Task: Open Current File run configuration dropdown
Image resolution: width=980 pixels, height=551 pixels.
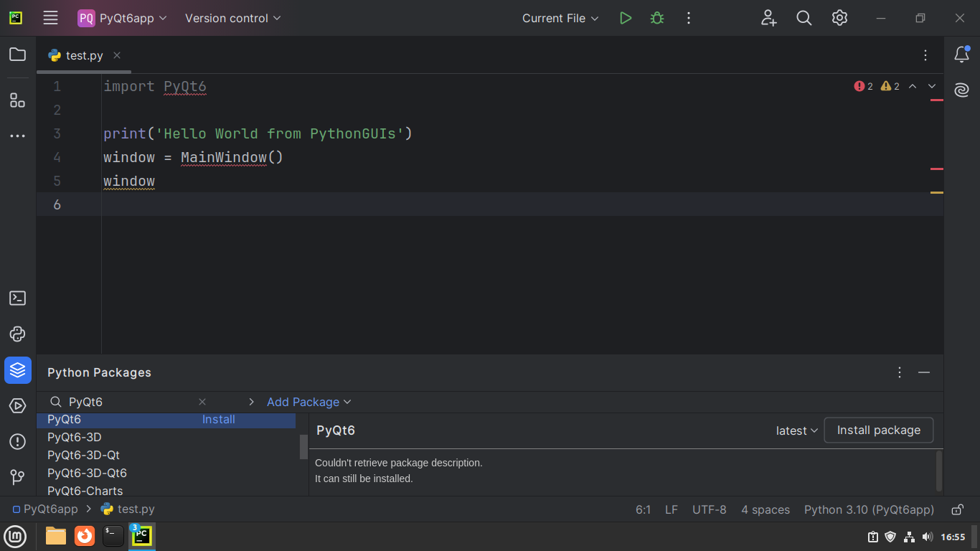Action: pyautogui.click(x=560, y=18)
